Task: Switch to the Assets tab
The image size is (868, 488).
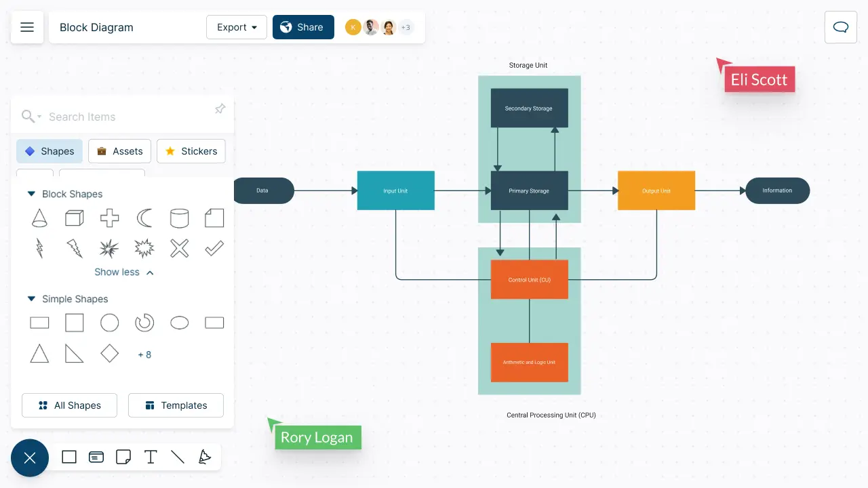Action: click(x=119, y=151)
